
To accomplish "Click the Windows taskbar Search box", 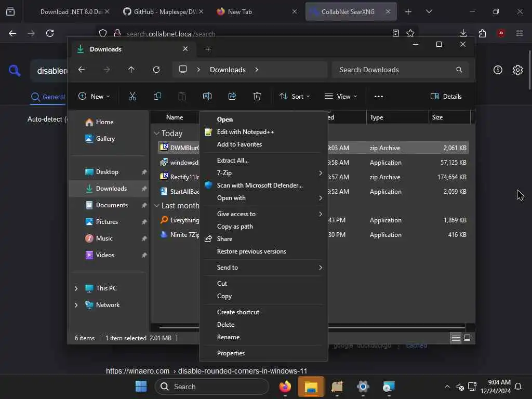I will pyautogui.click(x=212, y=387).
